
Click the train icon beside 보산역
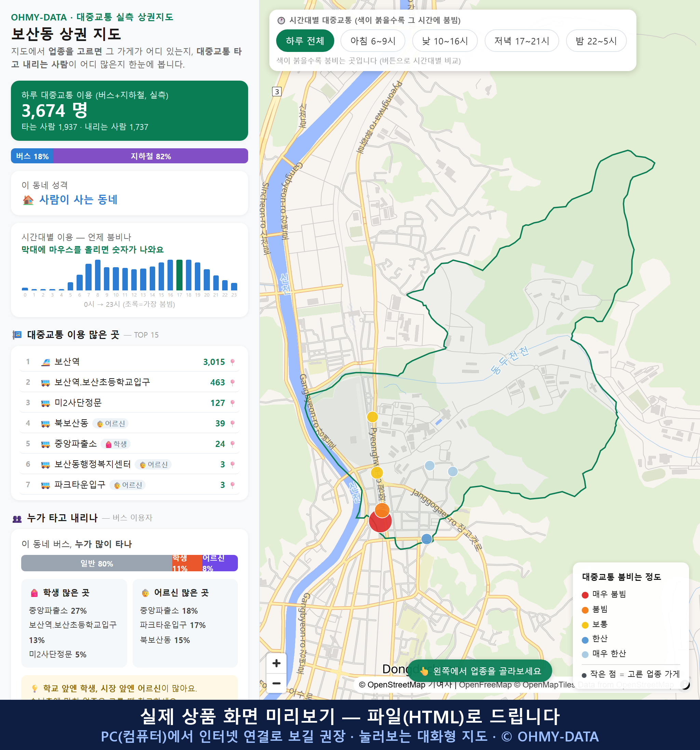(46, 362)
